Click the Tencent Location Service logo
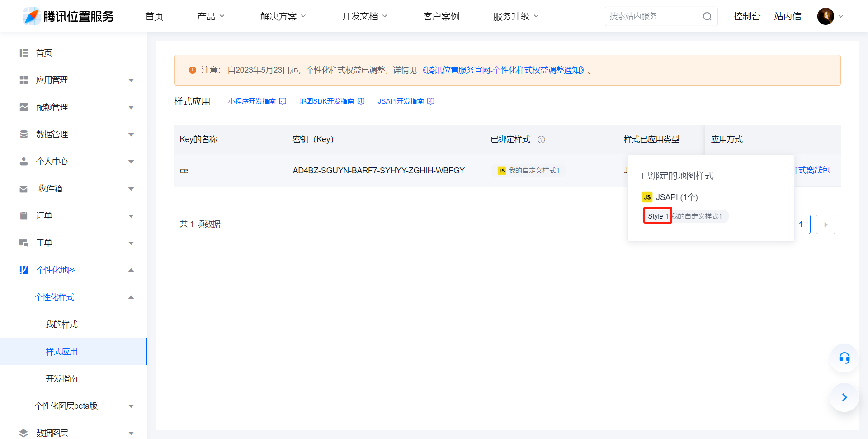The width and height of the screenshot is (868, 439). [x=68, y=16]
